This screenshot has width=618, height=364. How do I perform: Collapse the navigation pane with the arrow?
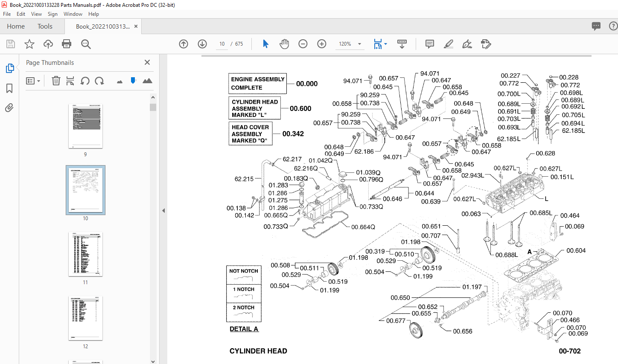163,210
